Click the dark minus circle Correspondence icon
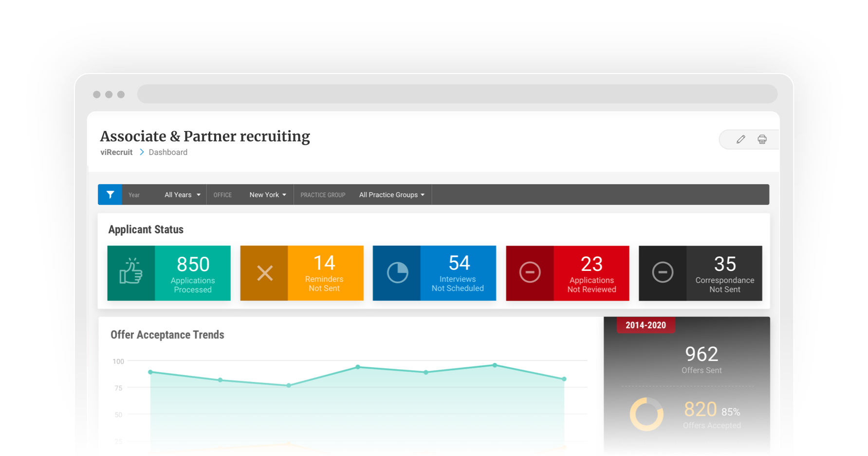The width and height of the screenshot is (868, 456). click(663, 272)
